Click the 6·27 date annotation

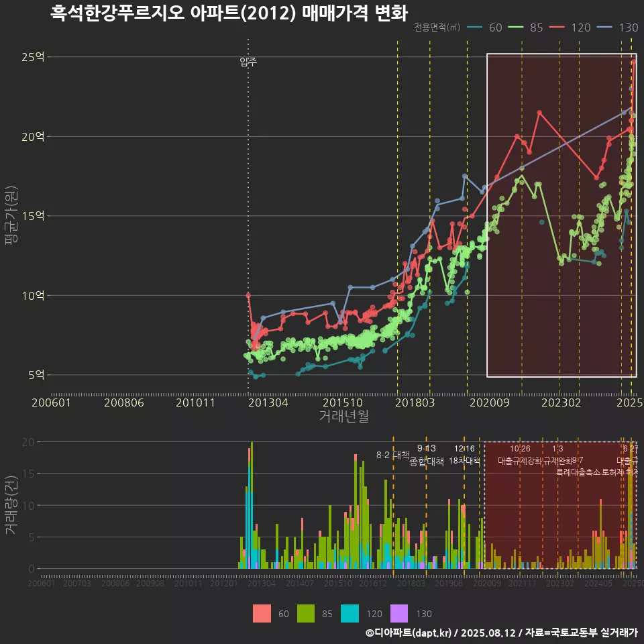tap(631, 449)
